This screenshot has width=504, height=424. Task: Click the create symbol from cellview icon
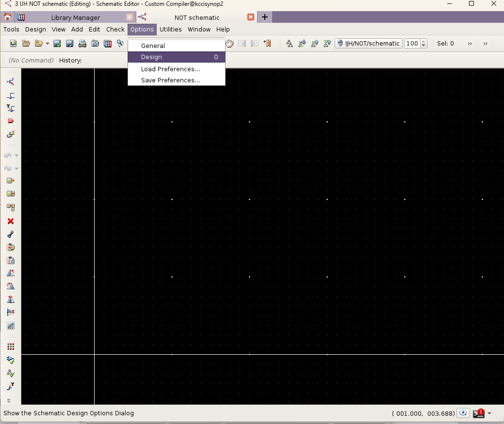(11, 134)
